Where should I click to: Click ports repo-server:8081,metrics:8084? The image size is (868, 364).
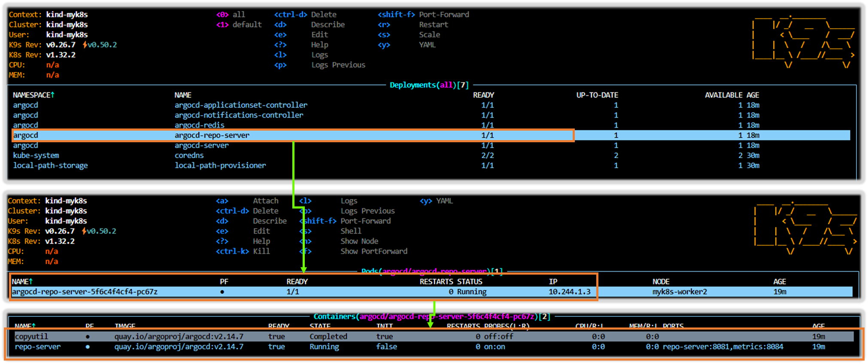coord(723,347)
